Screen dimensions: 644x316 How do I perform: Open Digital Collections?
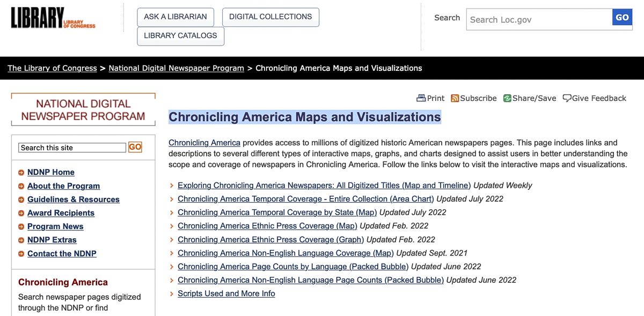pyautogui.click(x=270, y=17)
